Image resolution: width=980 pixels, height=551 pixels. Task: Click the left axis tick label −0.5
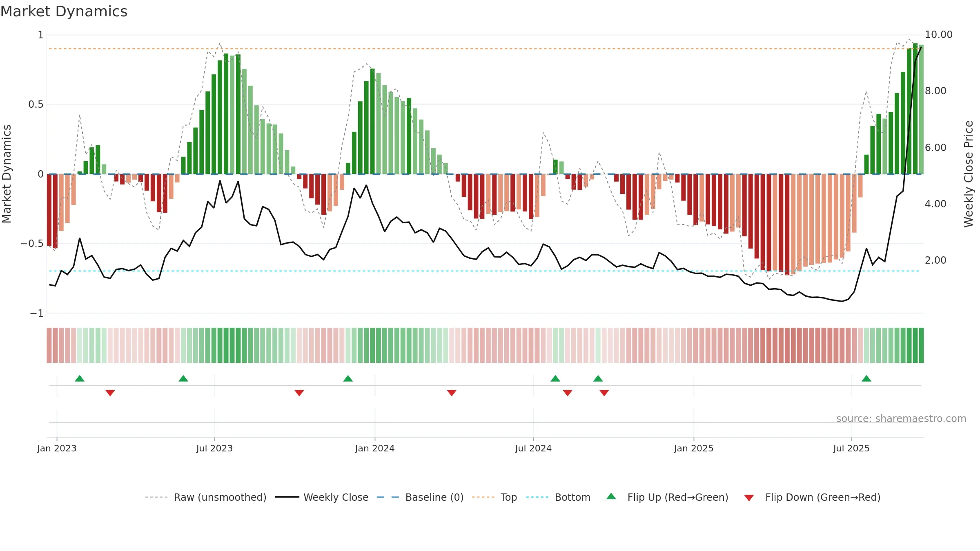pyautogui.click(x=32, y=244)
